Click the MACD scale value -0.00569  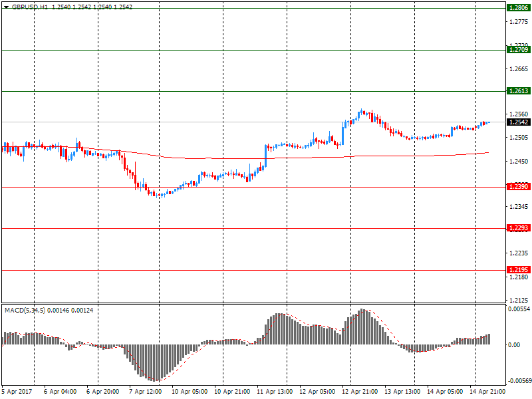point(519,381)
